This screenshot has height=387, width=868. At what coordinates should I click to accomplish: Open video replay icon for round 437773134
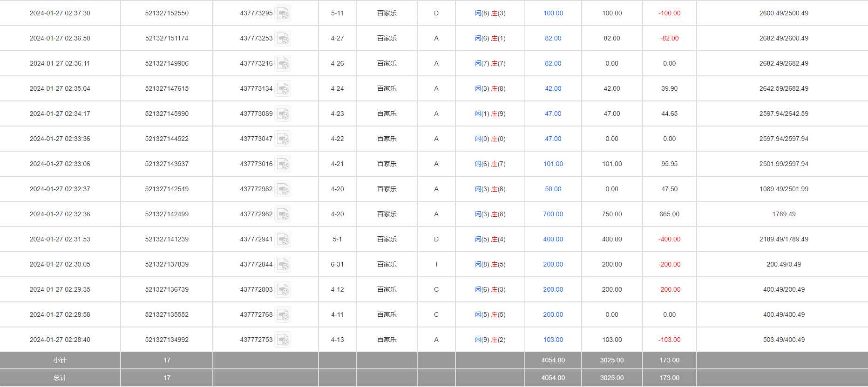pos(283,88)
